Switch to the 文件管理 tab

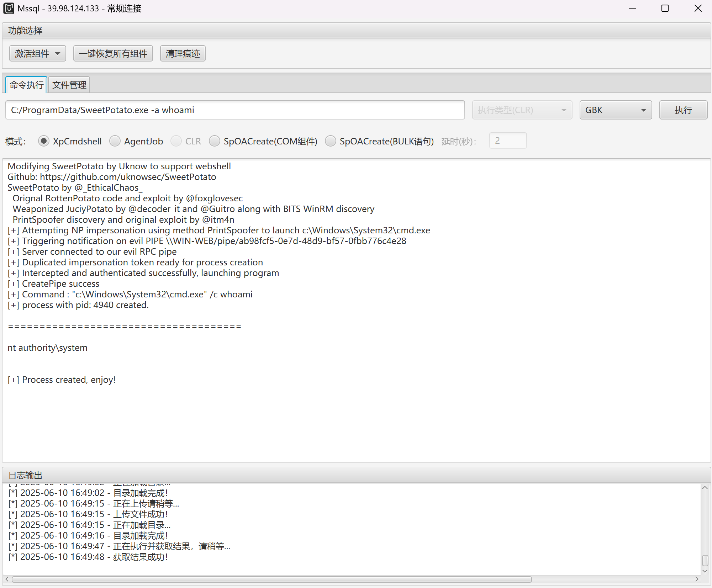69,85
